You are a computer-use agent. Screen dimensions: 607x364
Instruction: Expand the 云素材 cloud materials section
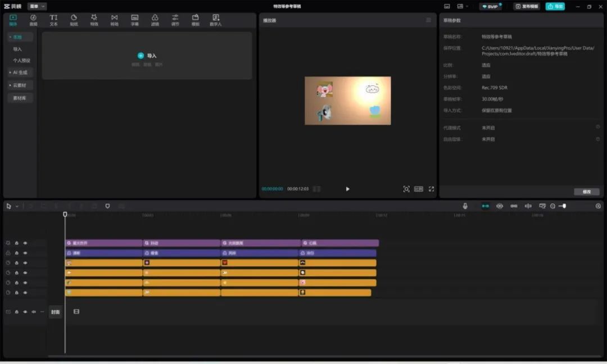tap(20, 85)
